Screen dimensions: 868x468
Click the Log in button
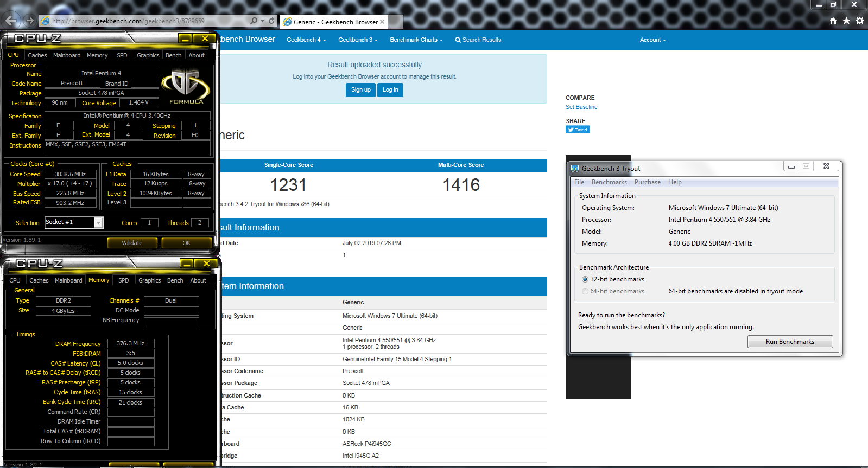click(390, 90)
